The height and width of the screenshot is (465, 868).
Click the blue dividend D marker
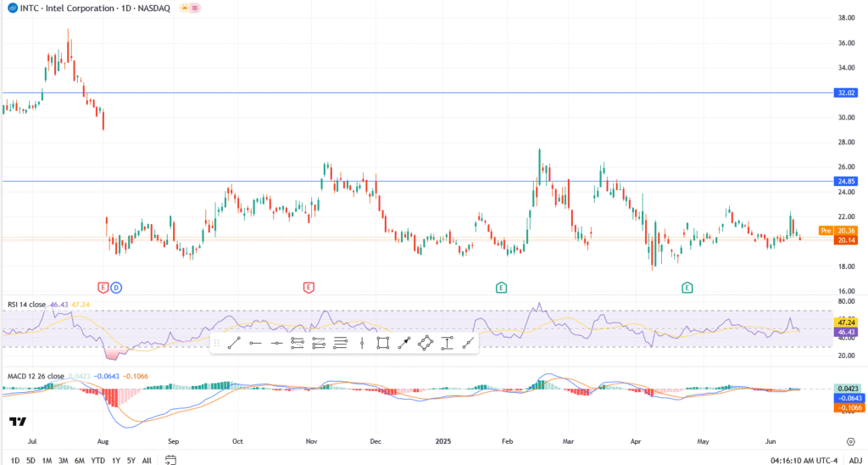coord(116,288)
